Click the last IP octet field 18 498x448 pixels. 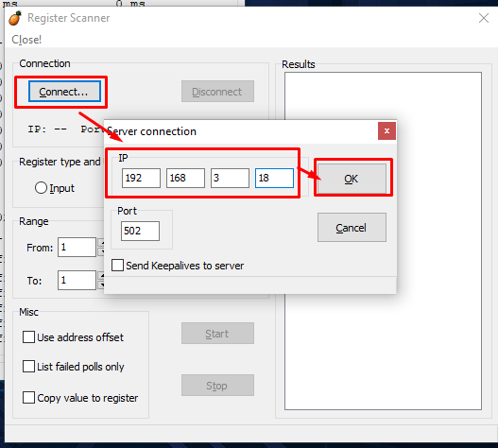tap(274, 178)
